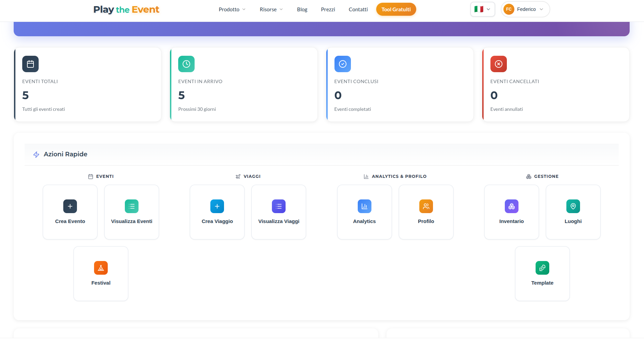Click the 'Eventi completati' caption
Viewport: 644px width, 339px height.
[x=353, y=109]
